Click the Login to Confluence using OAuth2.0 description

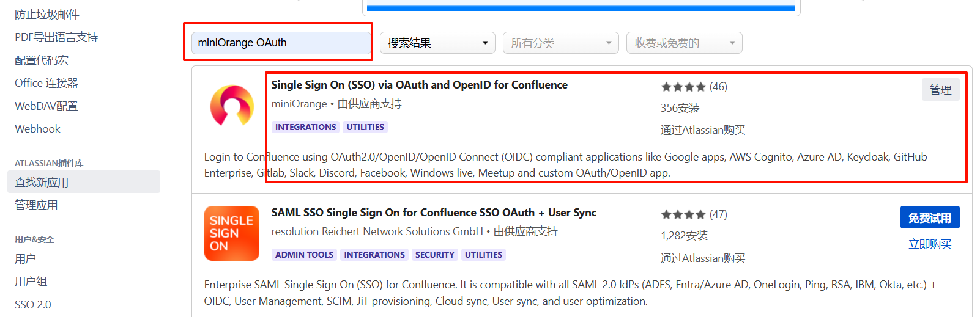tap(566, 165)
